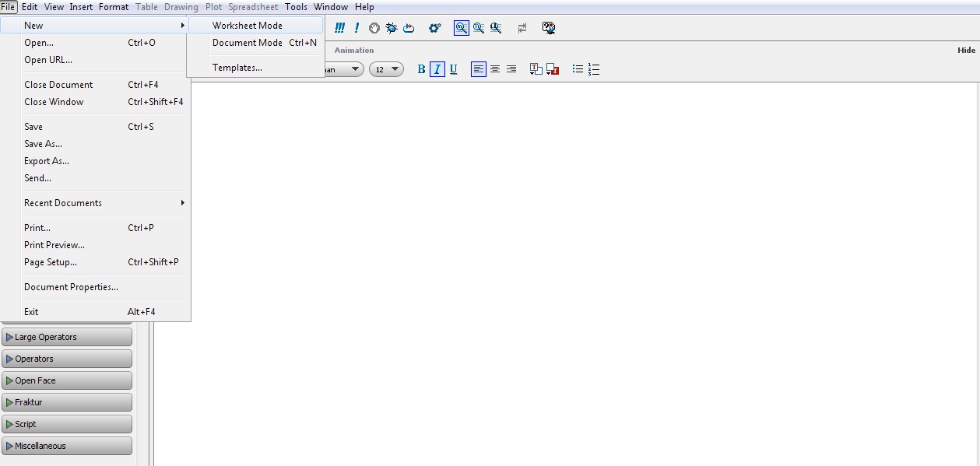
Task: Expand the Large Operators palette
Action: point(67,336)
